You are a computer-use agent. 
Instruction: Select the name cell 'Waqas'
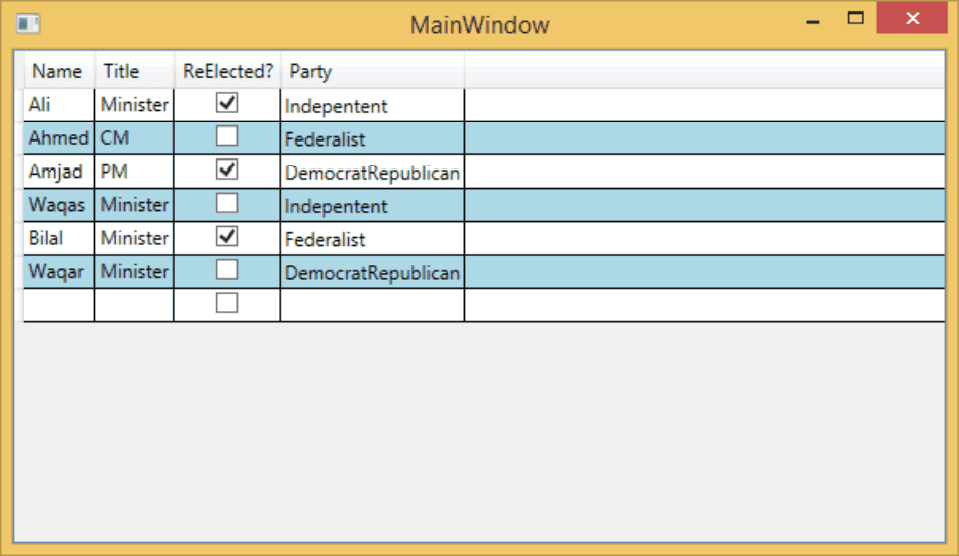pos(59,206)
